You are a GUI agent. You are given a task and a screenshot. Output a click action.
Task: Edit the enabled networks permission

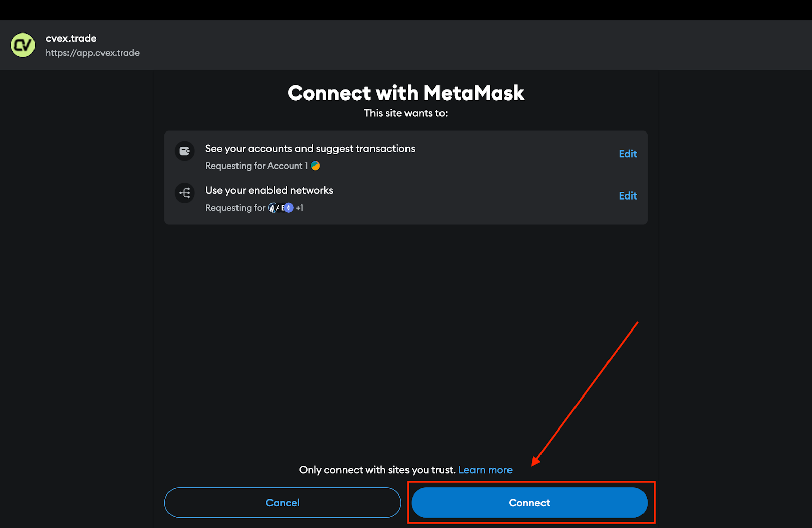tap(628, 196)
